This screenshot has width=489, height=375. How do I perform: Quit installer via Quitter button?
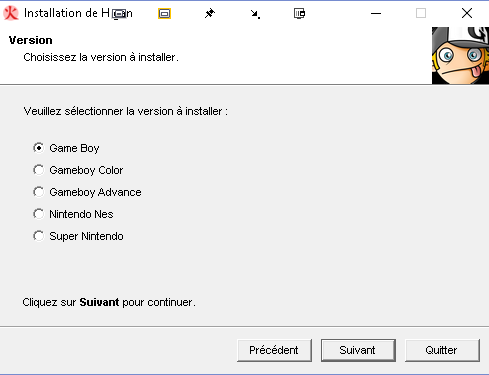pyautogui.click(x=442, y=350)
